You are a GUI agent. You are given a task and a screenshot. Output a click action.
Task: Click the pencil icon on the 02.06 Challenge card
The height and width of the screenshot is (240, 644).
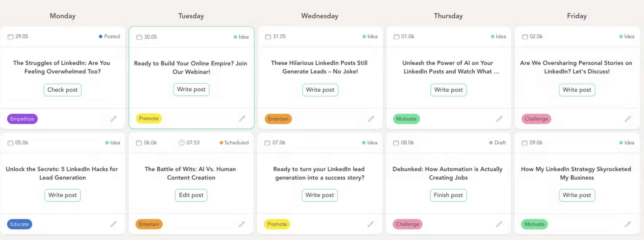pos(628,119)
